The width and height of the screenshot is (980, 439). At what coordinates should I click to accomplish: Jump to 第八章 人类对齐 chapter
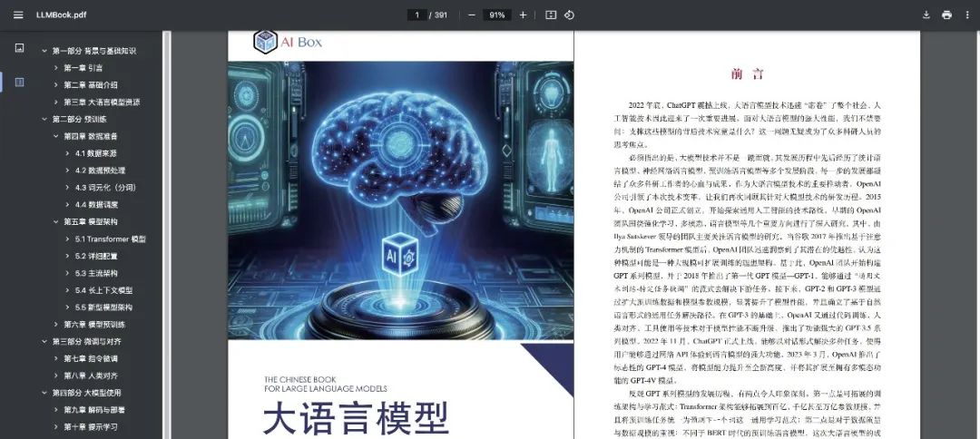point(91,376)
